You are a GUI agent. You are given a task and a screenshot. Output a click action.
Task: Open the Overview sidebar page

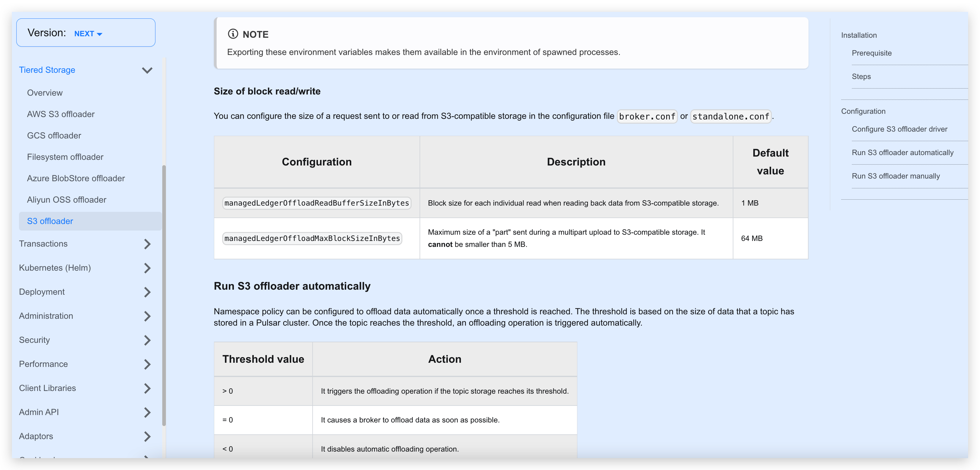point(45,93)
